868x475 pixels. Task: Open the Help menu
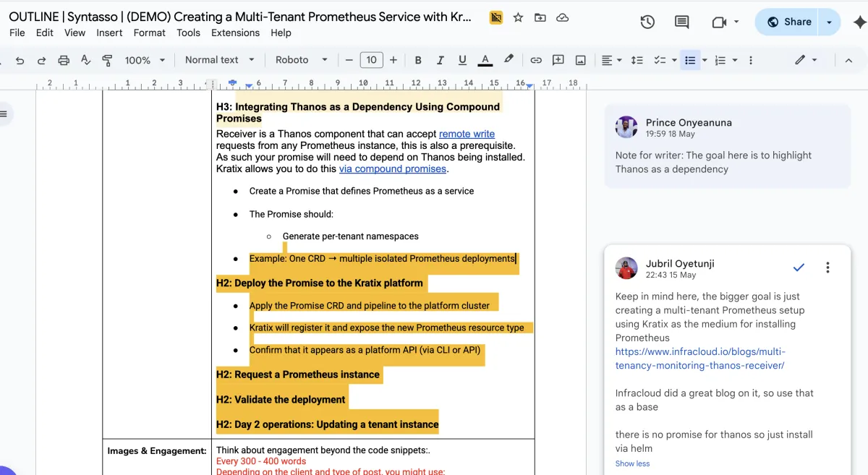(x=281, y=33)
